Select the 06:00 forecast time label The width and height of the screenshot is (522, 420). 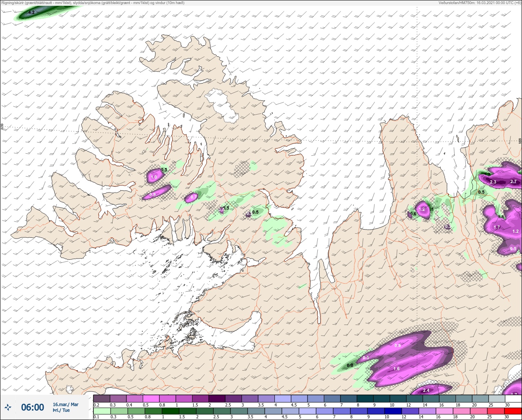click(33, 407)
